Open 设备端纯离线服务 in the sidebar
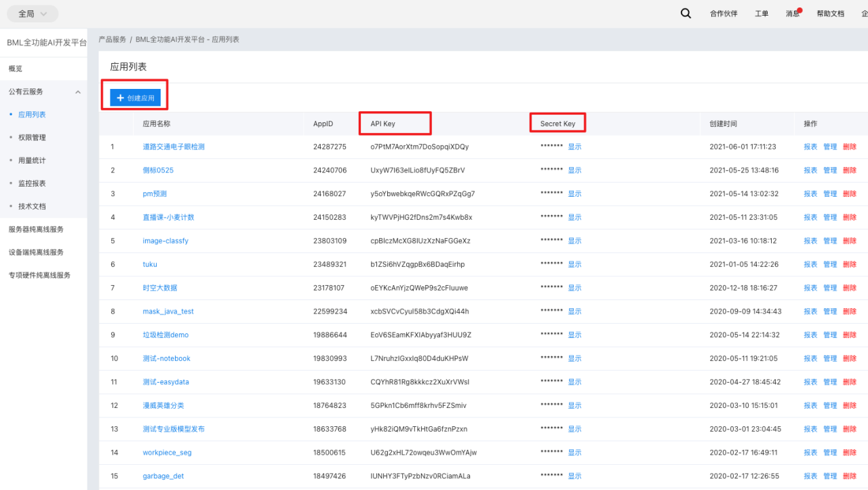Screen dimensions: 868x490 (x=36, y=252)
